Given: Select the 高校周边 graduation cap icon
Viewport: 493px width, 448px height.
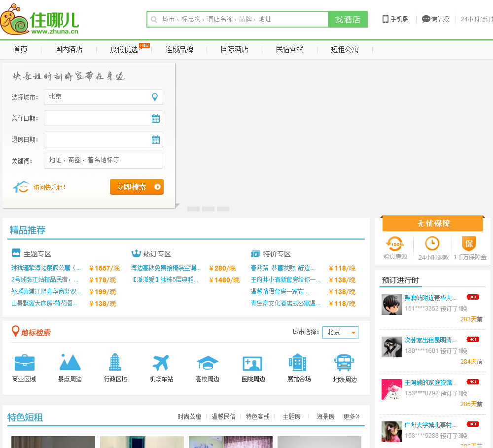Looking at the screenshot, I should pos(207,362).
